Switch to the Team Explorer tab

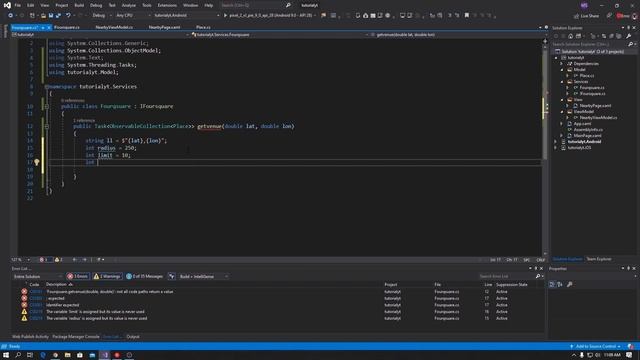[x=599, y=259]
